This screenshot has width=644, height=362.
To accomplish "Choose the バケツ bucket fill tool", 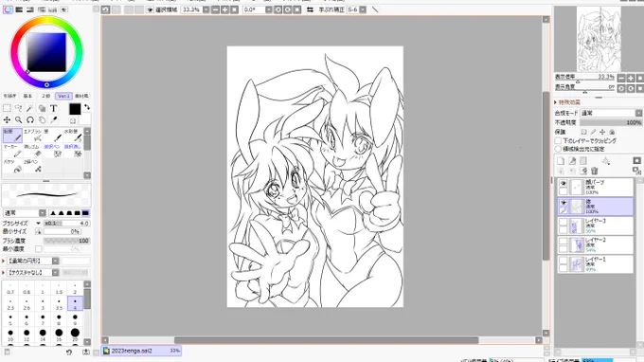I will tap(12, 166).
